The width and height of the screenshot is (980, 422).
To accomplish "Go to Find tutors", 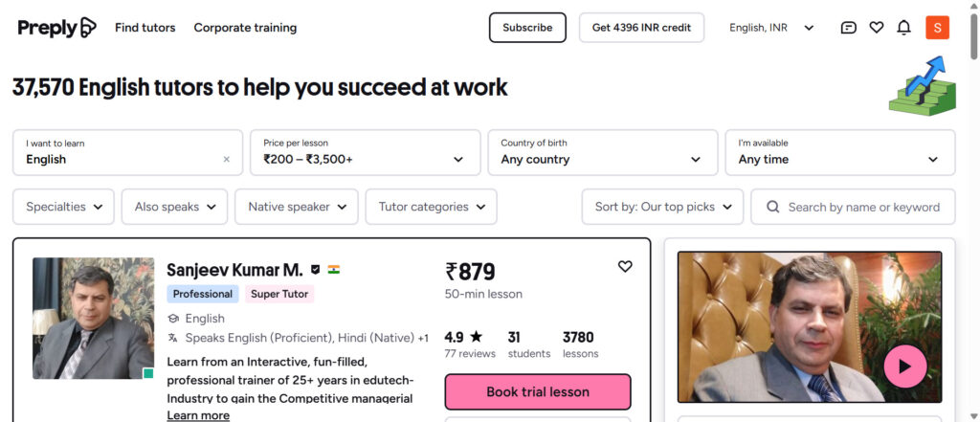I will tap(145, 28).
